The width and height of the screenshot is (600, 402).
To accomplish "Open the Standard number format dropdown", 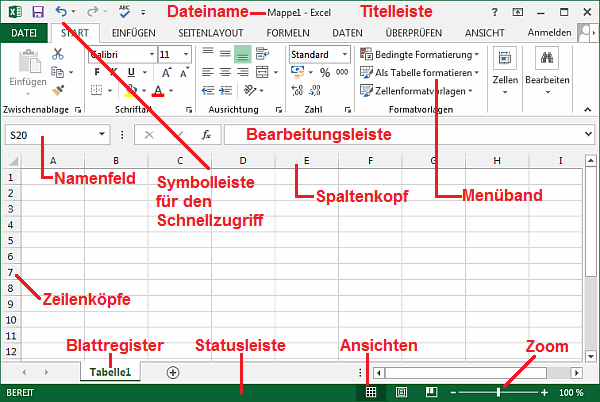I will coord(345,54).
